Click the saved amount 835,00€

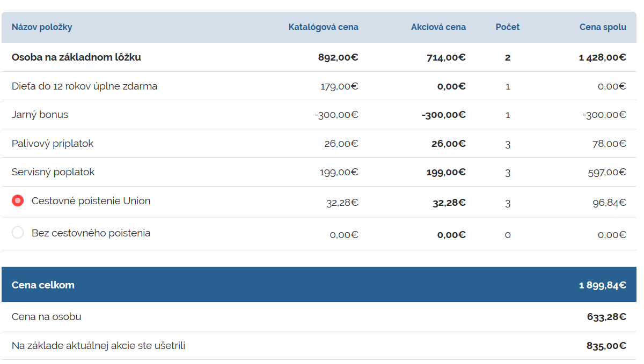pyautogui.click(x=606, y=346)
